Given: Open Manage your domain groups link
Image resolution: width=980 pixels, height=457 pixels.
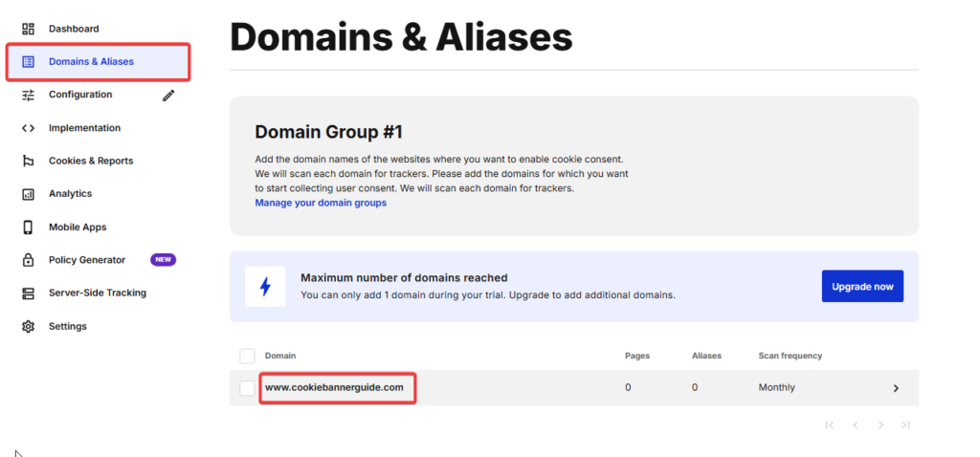Looking at the screenshot, I should coord(321,203).
